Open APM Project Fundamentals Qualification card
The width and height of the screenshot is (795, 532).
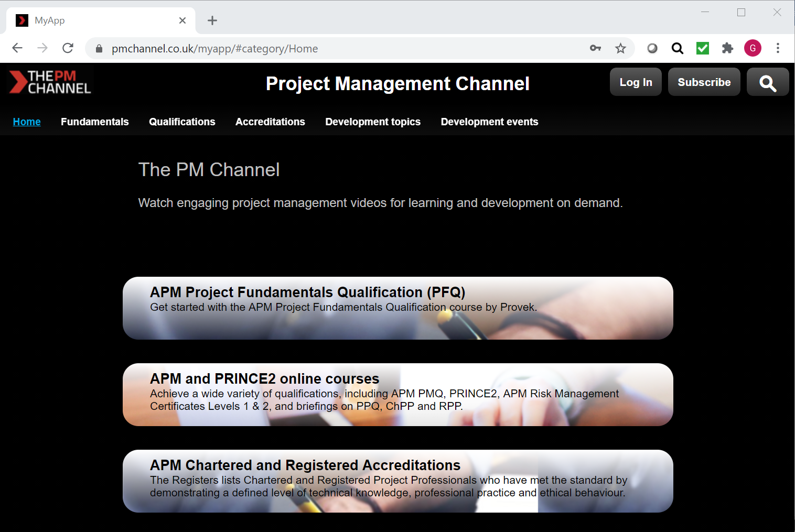tap(398, 308)
